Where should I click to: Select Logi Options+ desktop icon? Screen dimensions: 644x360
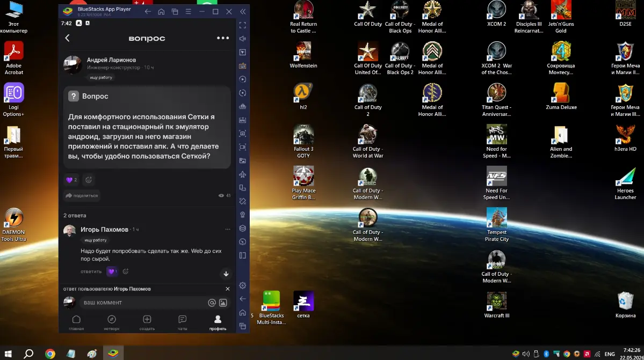pyautogui.click(x=13, y=100)
